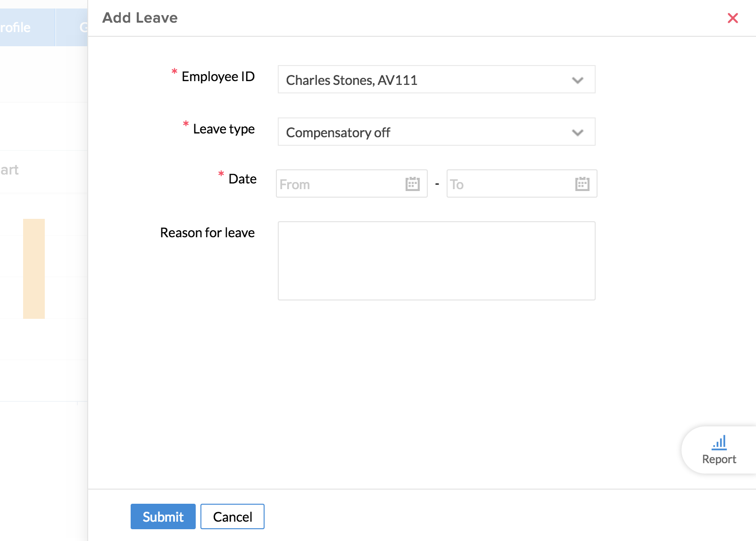Click the Report bar chart icon
This screenshot has width=756, height=541.
(x=719, y=442)
